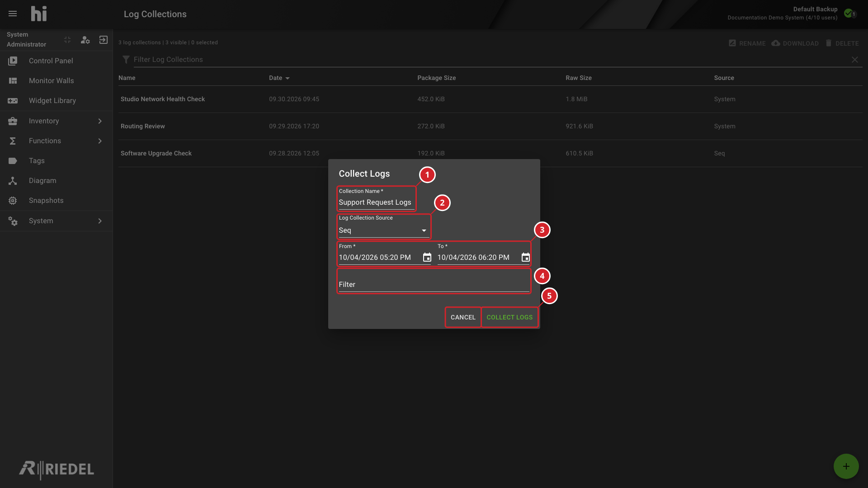Click the backup status check icon
Image resolution: width=868 pixels, height=488 pixels.
point(849,13)
